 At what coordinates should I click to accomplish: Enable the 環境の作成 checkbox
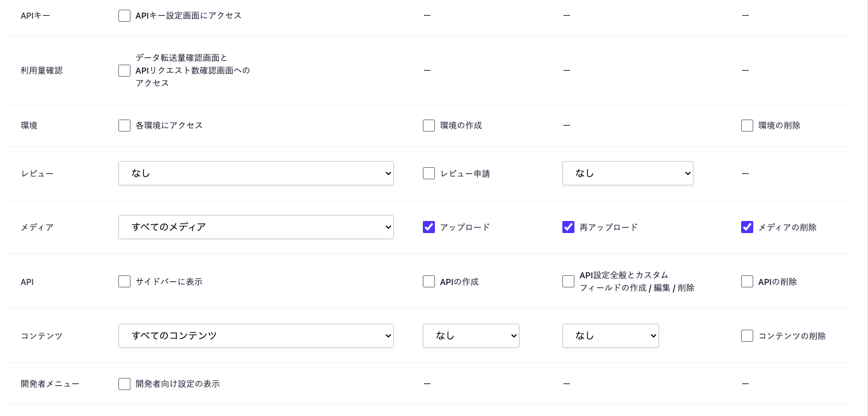pos(429,126)
